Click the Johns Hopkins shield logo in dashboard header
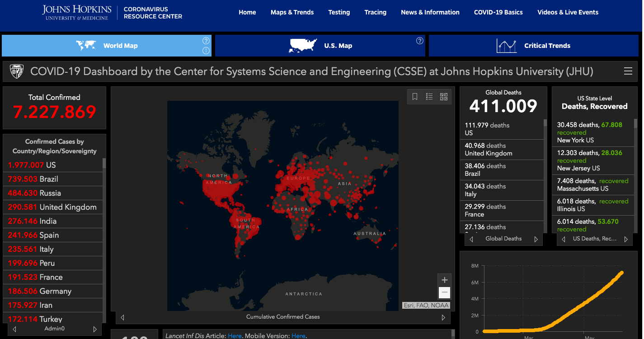The width and height of the screenshot is (644, 339). coord(17,71)
